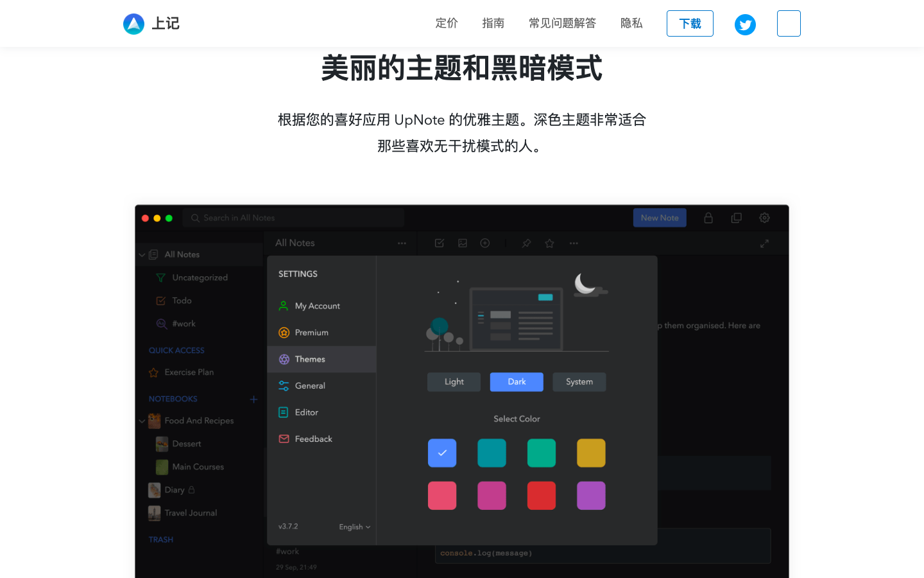
Task: Click the pin note icon
Action: (526, 243)
